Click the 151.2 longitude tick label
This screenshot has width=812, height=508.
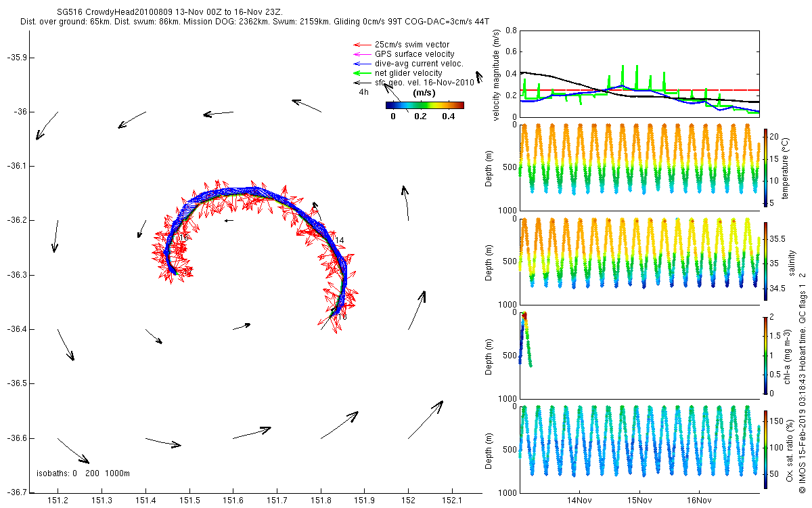pos(58,501)
